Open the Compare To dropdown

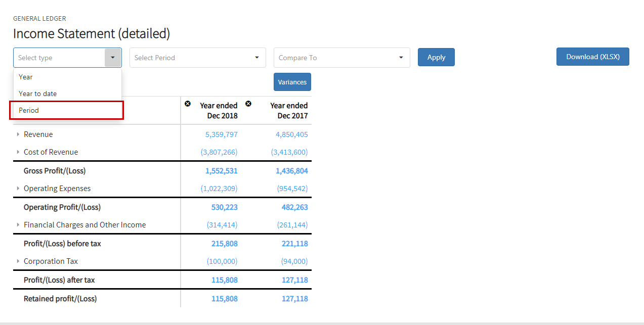coord(342,58)
